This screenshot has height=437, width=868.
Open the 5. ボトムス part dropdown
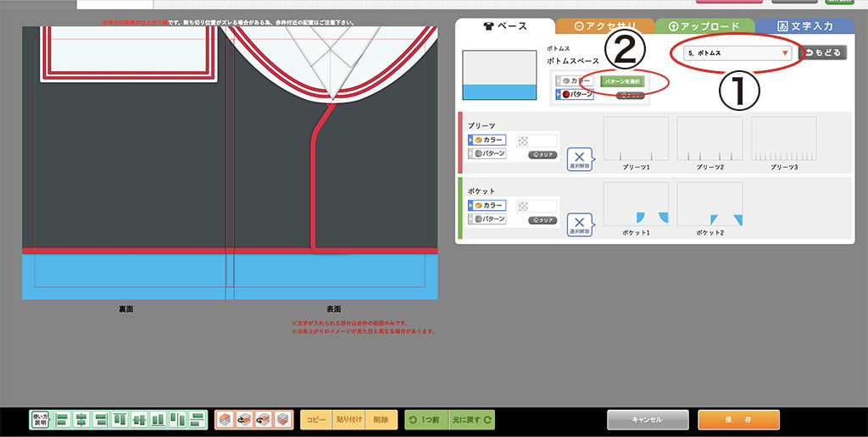(x=737, y=53)
